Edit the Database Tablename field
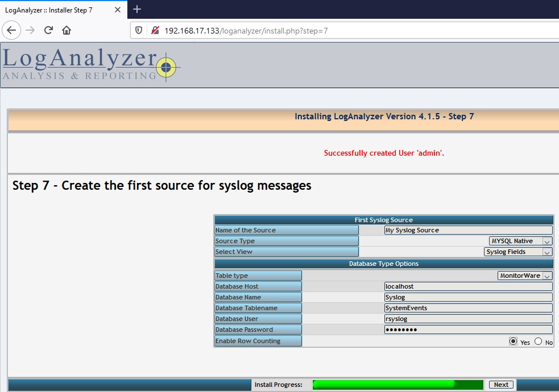This screenshot has height=392, width=559. pyautogui.click(x=469, y=308)
